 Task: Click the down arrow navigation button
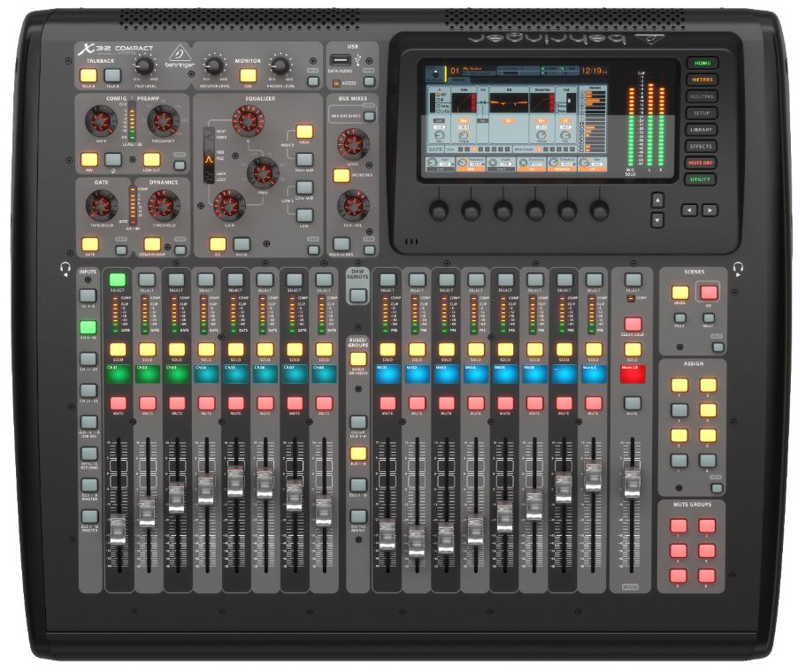[657, 220]
